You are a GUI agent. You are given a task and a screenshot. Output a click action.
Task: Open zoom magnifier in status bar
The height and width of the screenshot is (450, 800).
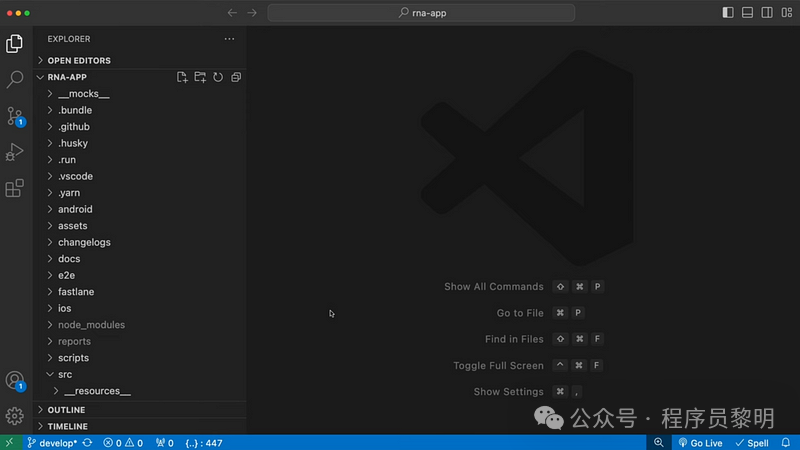coord(659,442)
